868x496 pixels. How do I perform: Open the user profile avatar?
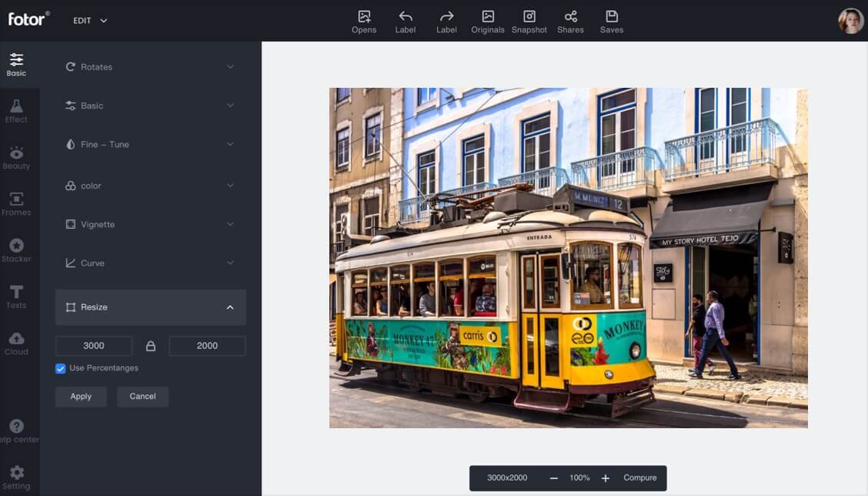tap(850, 21)
